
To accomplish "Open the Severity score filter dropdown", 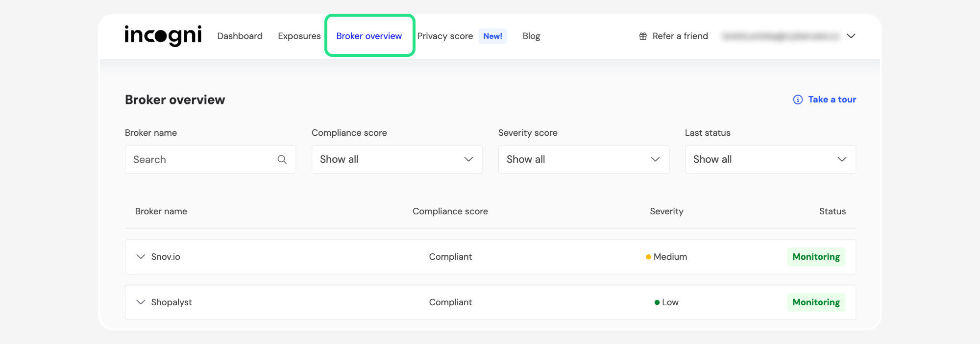I will [x=584, y=159].
